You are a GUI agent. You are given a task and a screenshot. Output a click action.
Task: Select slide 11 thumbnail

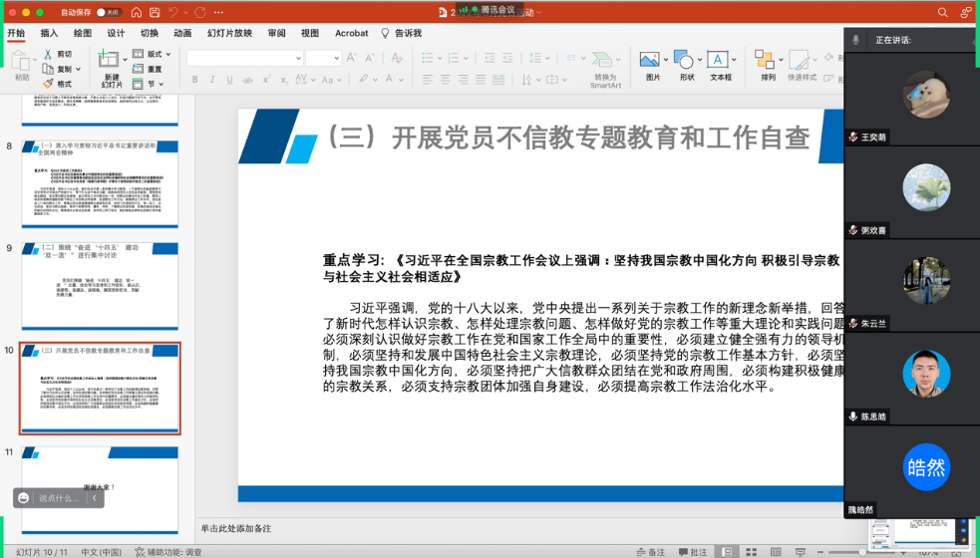[100, 490]
